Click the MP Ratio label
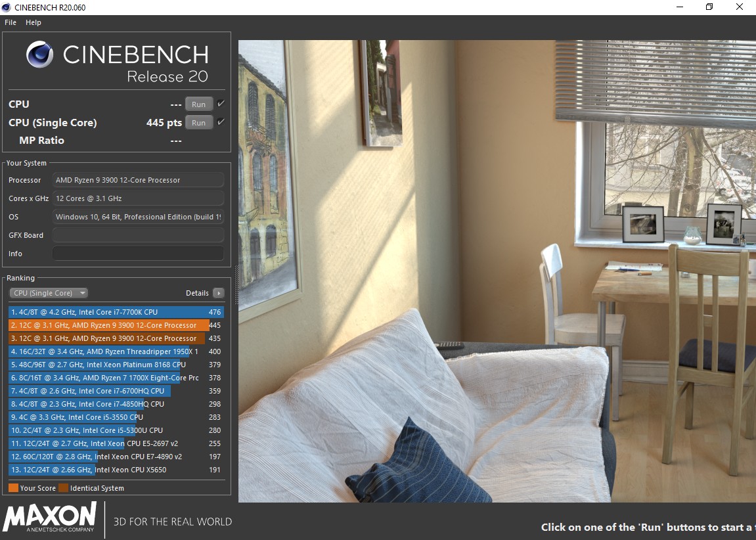This screenshot has height=540, width=756. (41, 141)
